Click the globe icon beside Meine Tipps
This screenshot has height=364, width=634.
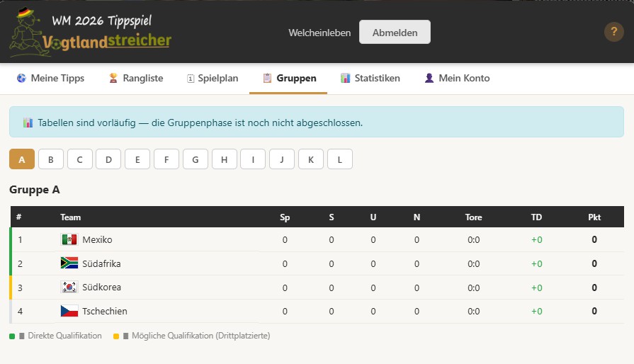tap(21, 78)
